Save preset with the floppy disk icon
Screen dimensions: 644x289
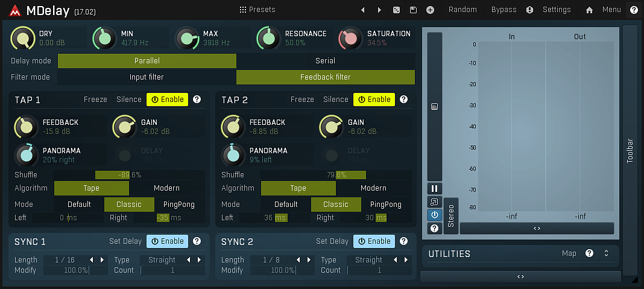413,10
